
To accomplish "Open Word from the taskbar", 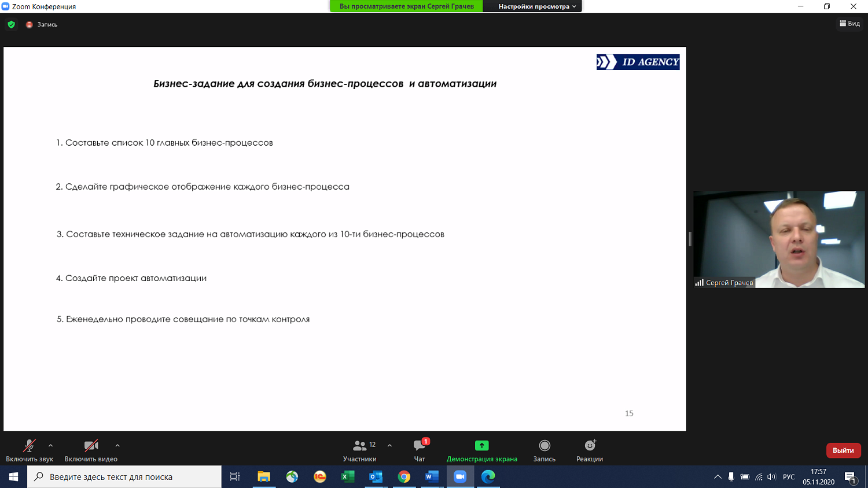I will (x=432, y=476).
